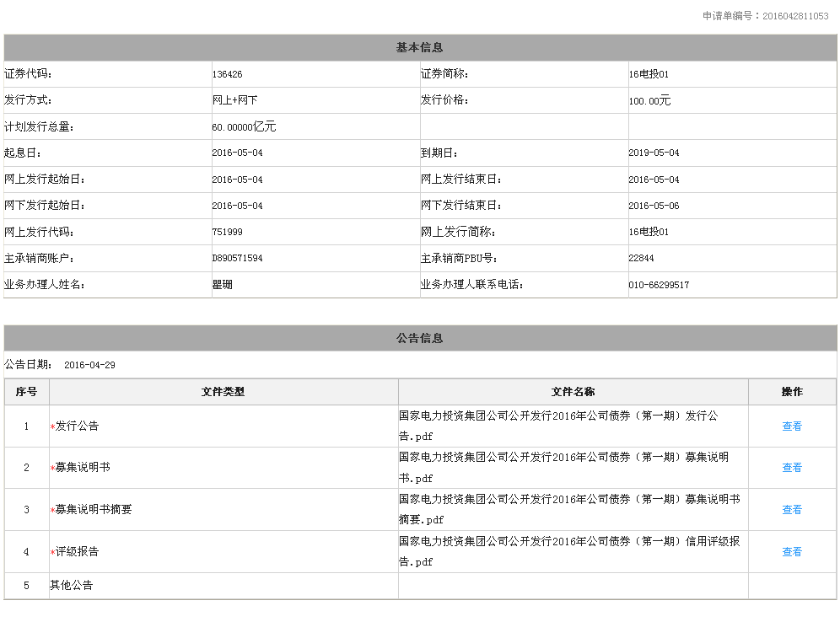Select the 公告信息 section header
840x622 pixels.
[x=420, y=338]
